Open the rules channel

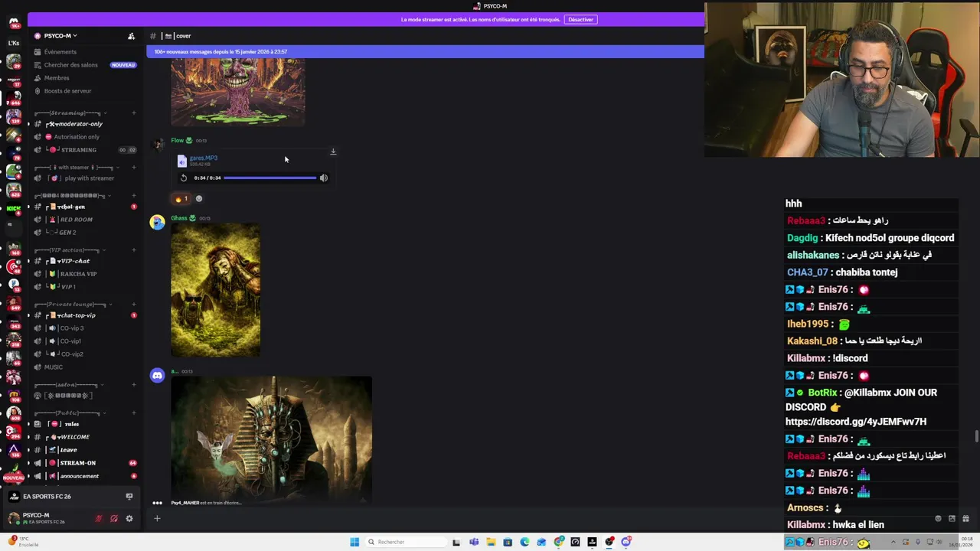(x=71, y=424)
